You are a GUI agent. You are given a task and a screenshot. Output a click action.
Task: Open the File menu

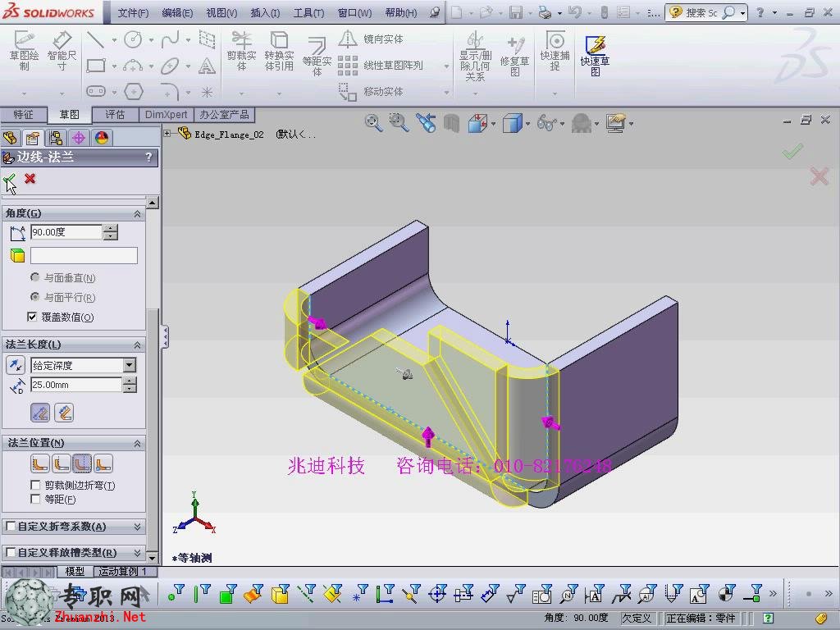tap(133, 13)
